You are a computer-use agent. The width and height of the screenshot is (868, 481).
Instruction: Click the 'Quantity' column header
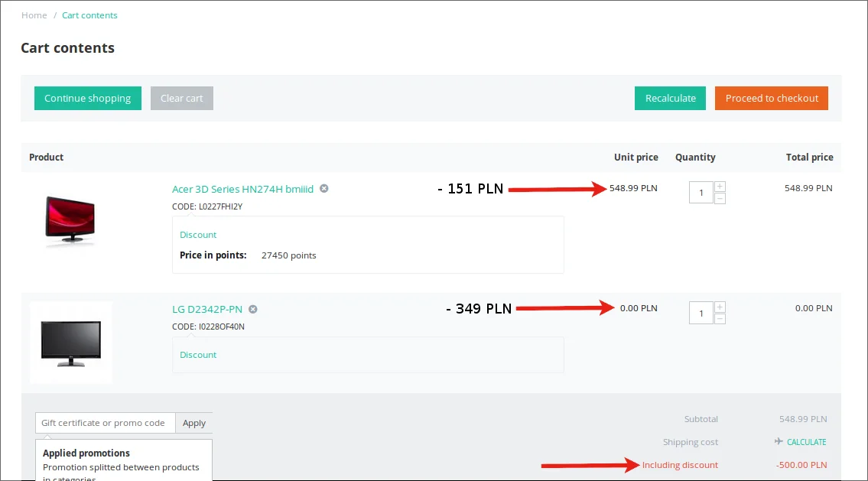695,158
